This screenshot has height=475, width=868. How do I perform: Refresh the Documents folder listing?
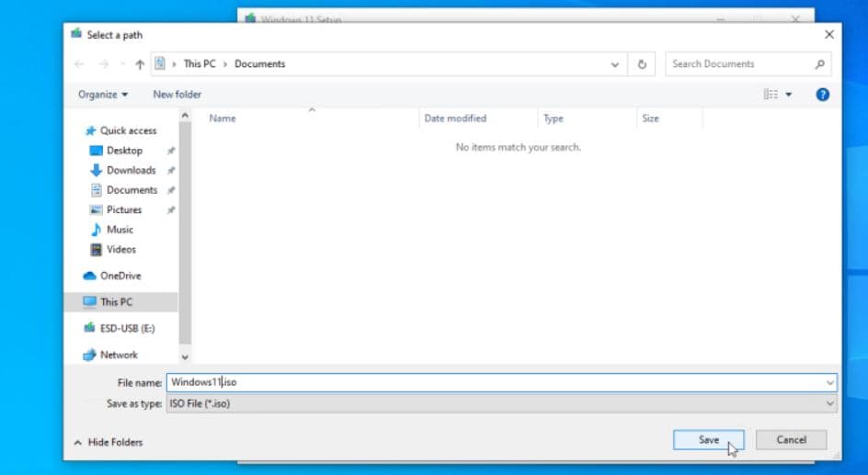[642, 64]
